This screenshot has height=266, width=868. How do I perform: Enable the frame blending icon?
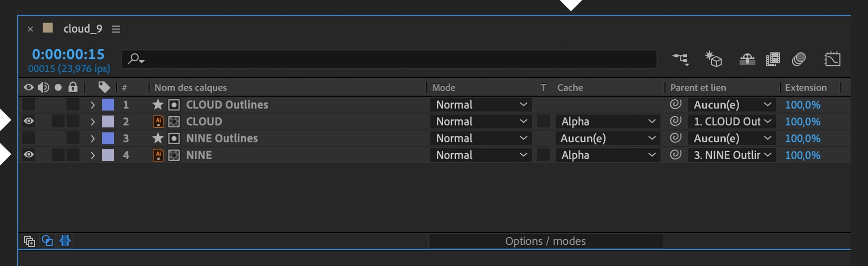(773, 59)
